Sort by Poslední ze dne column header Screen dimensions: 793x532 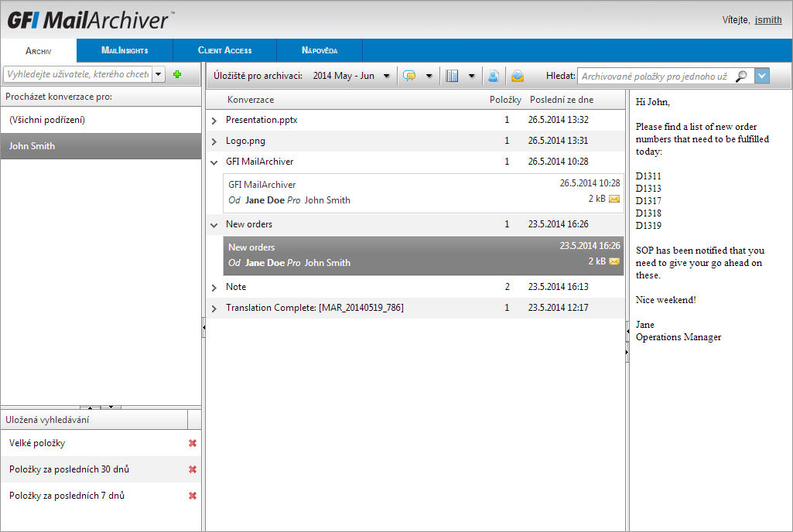pos(562,100)
